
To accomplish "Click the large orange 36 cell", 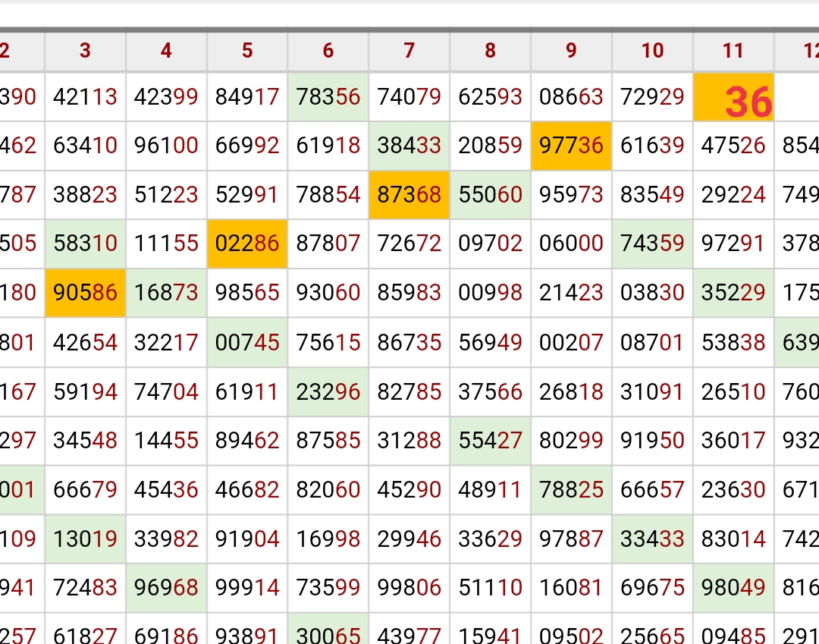I will point(733,98).
